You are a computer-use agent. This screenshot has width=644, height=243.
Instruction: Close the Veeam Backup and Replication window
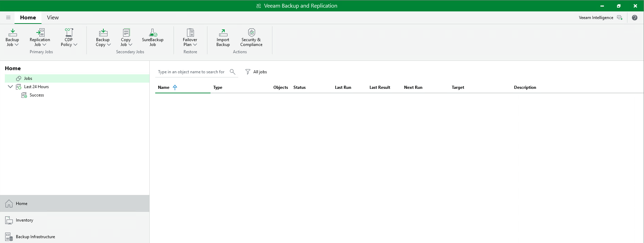pos(635,6)
